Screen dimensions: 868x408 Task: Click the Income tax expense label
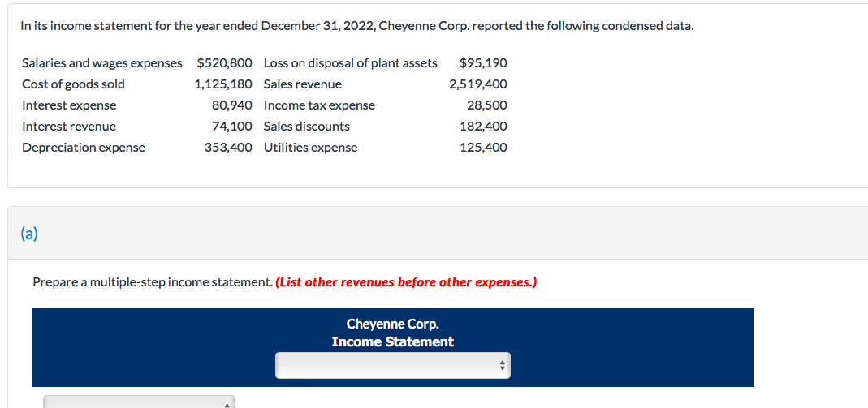tap(319, 105)
